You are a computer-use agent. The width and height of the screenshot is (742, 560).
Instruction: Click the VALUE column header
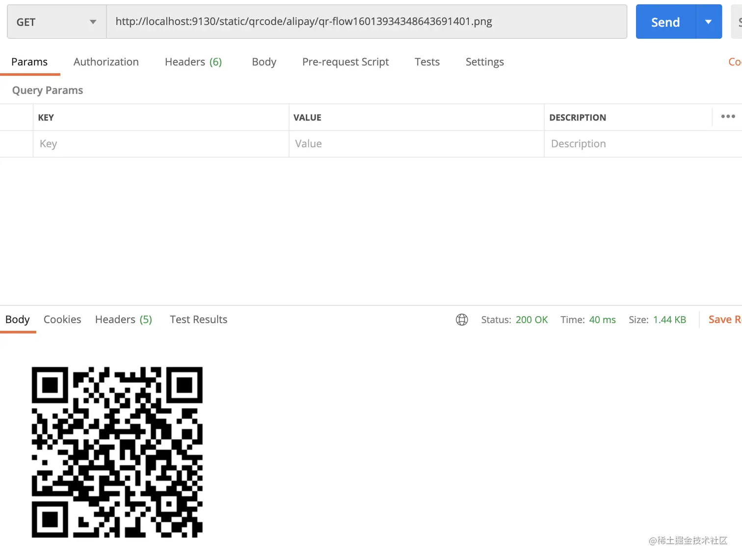307,117
